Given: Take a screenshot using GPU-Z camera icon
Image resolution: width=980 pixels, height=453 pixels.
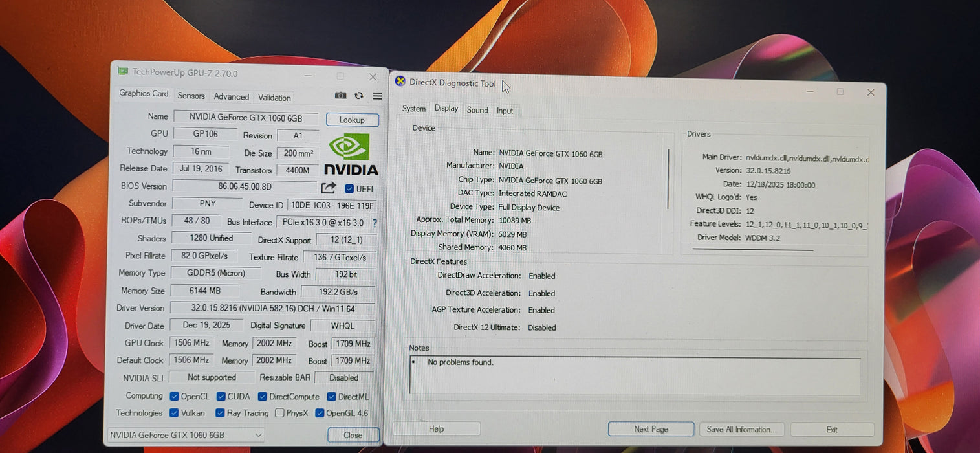Looking at the screenshot, I should pos(340,96).
